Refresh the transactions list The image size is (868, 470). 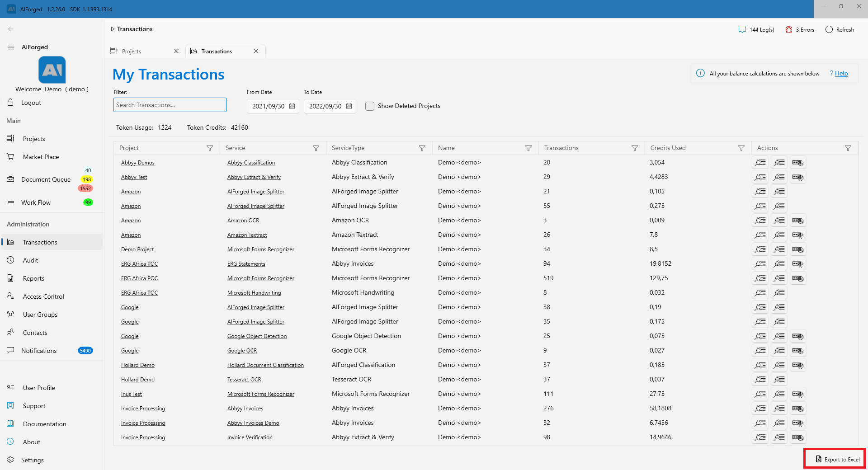tap(840, 30)
